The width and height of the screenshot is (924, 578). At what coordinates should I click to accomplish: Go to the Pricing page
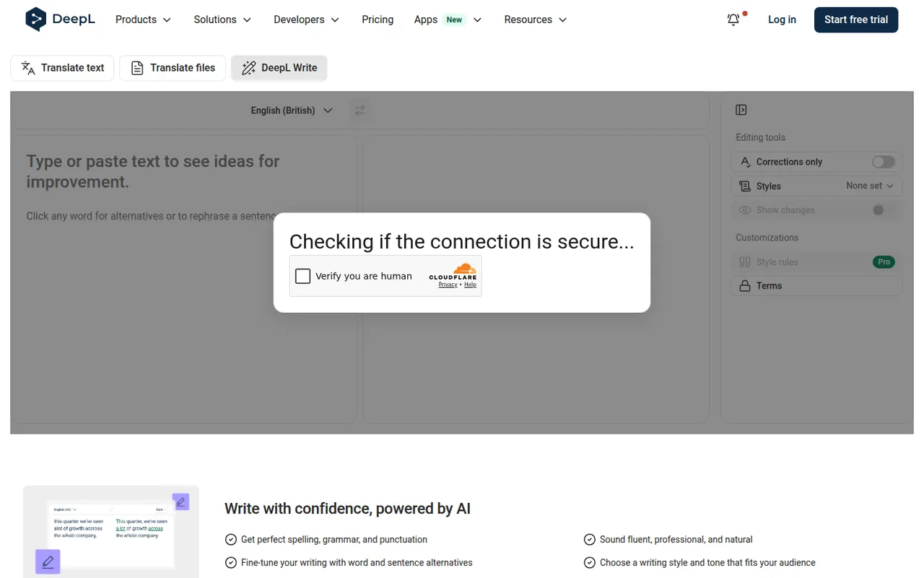[378, 20]
